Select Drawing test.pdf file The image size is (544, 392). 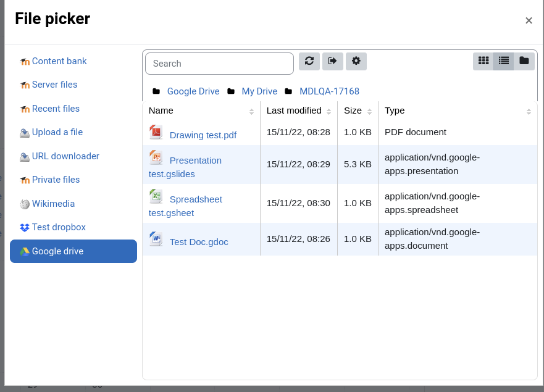click(203, 135)
